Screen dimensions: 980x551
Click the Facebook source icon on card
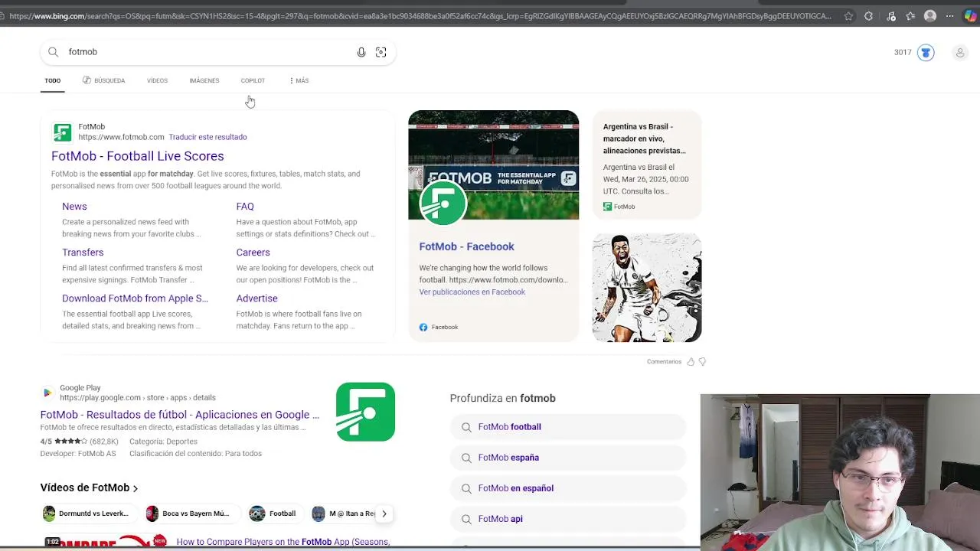[x=423, y=327]
